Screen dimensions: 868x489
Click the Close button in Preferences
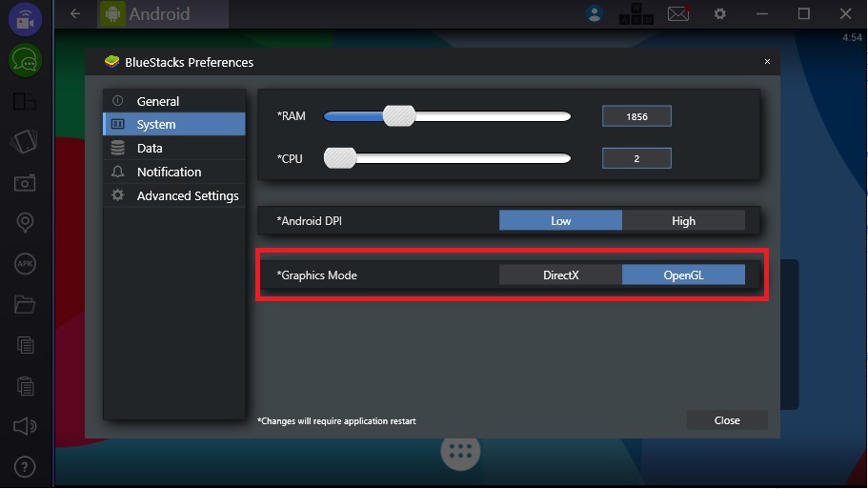click(x=727, y=420)
